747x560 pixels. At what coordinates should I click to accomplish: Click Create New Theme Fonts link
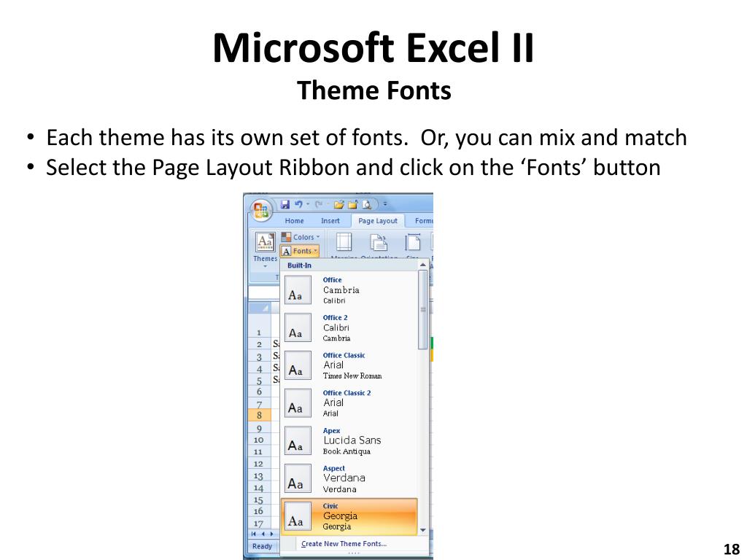pos(344,544)
